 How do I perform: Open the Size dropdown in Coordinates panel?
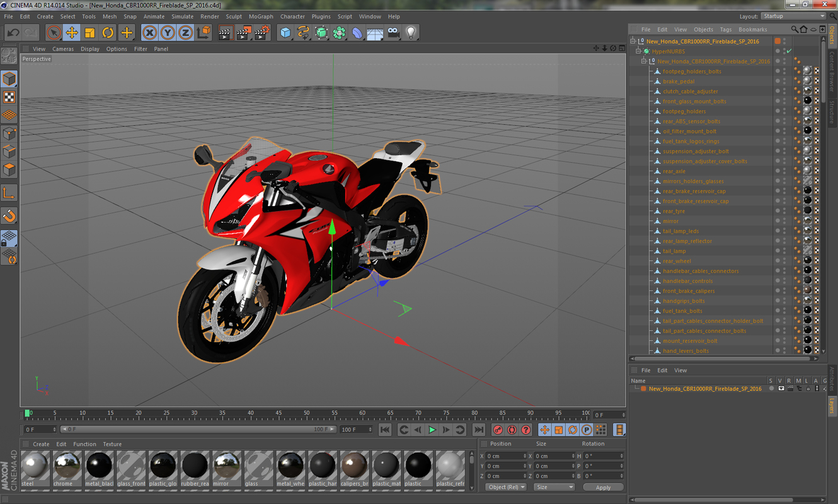coord(554,486)
